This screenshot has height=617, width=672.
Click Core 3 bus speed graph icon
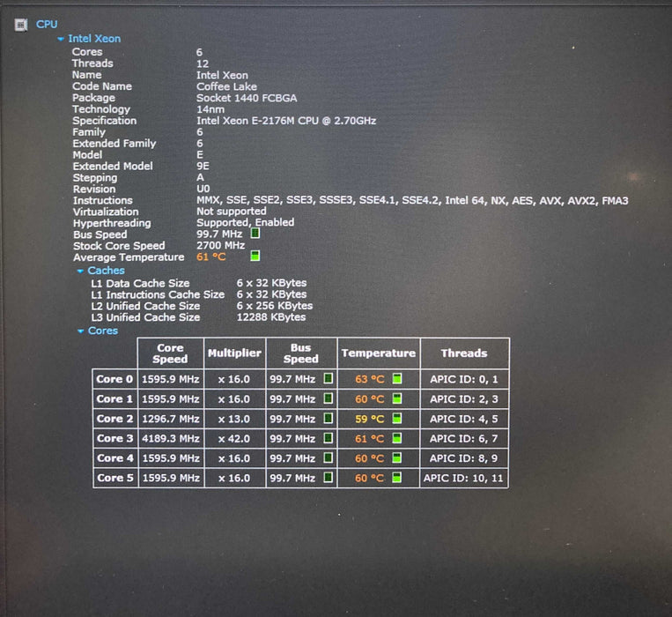[329, 438]
